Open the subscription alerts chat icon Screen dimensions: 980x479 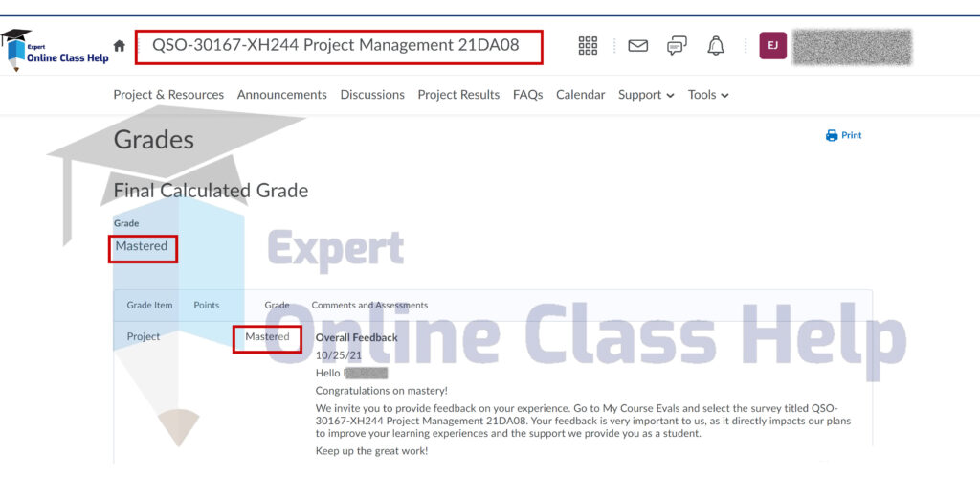(x=677, y=46)
